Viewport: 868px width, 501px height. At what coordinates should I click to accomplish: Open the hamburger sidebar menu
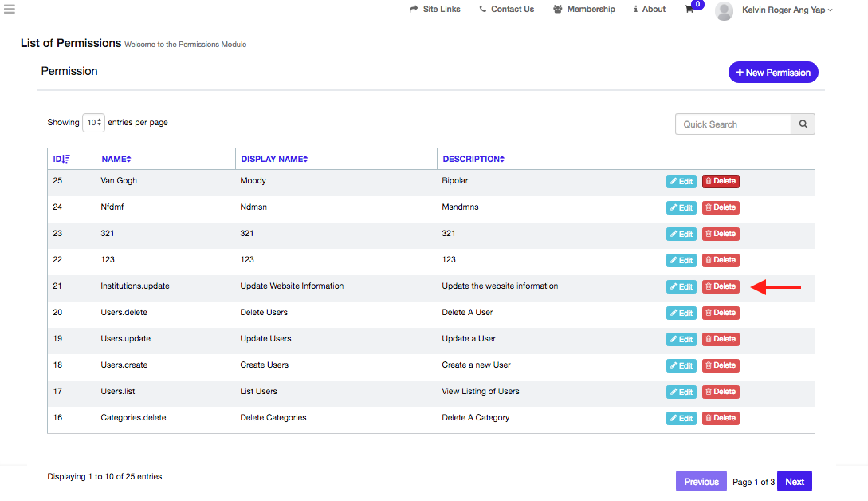click(x=10, y=10)
